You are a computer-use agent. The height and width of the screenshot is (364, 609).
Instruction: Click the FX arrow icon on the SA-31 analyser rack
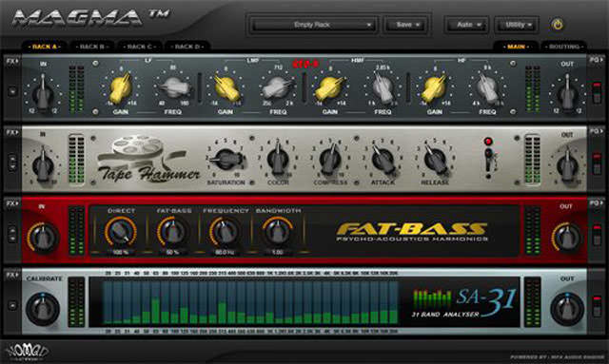(12, 275)
